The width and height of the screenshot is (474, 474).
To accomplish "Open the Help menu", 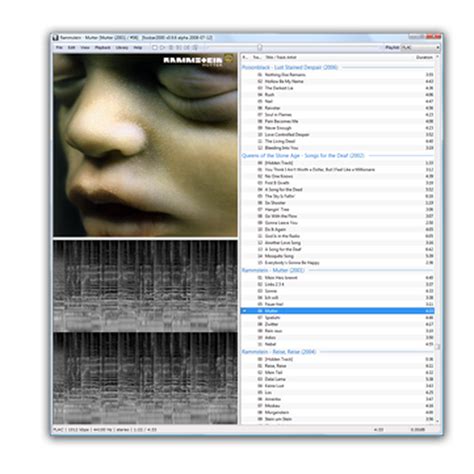I will 138,48.
